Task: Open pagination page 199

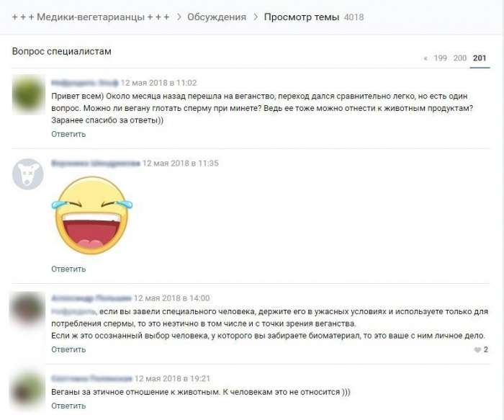Action: click(441, 58)
